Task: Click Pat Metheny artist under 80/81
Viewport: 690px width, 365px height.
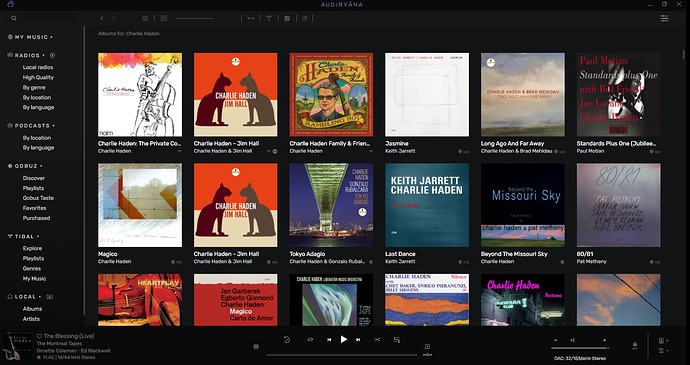Action: click(591, 262)
